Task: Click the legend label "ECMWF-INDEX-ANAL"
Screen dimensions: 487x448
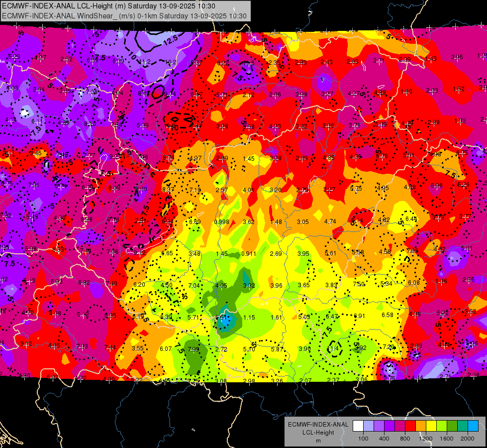Action: coord(318,425)
